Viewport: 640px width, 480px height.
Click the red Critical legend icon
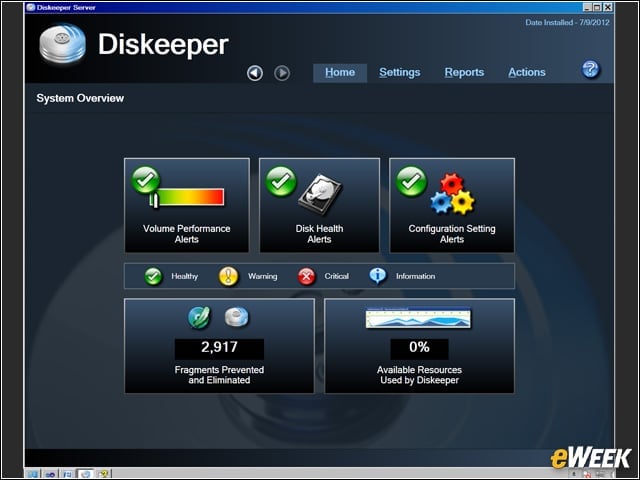click(307, 277)
